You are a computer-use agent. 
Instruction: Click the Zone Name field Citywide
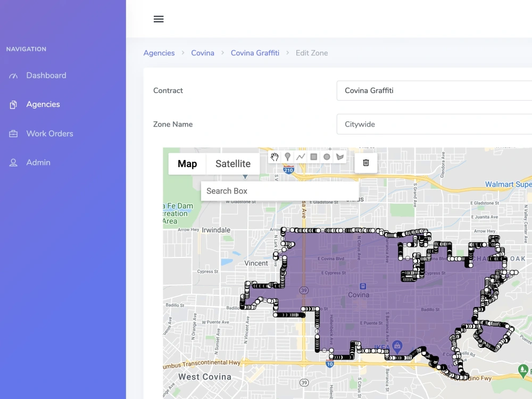(x=434, y=124)
